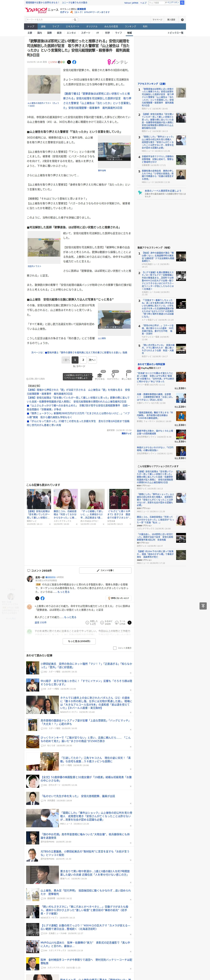Click the ヘルプ link in header

[x=143, y=3]
